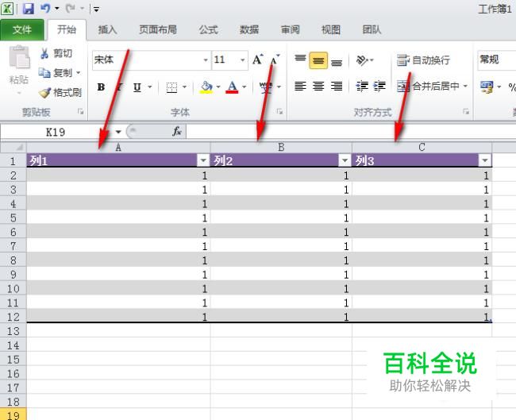Switch to the 开始 (Home) tab
The image size is (516, 420).
[x=67, y=30]
